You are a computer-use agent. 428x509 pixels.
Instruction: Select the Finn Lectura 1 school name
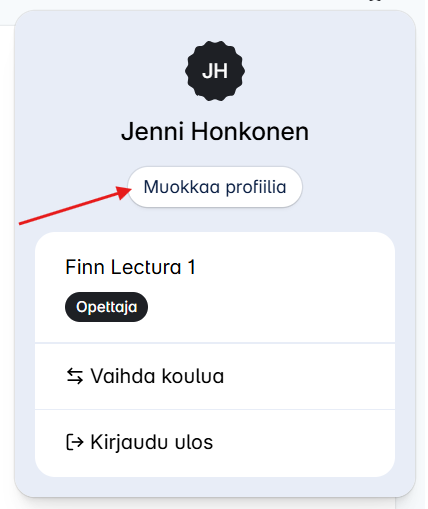tap(130, 267)
